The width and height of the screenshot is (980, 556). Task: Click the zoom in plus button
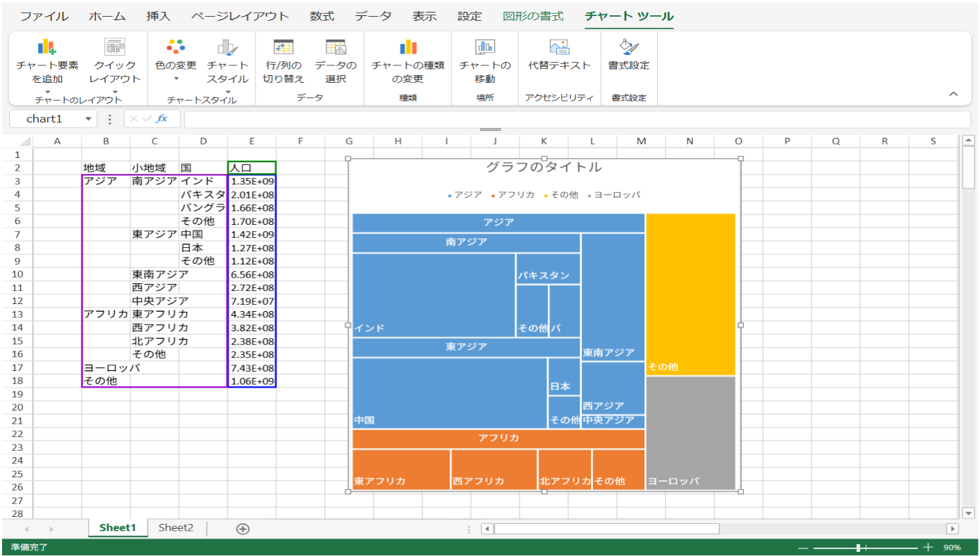(928, 548)
